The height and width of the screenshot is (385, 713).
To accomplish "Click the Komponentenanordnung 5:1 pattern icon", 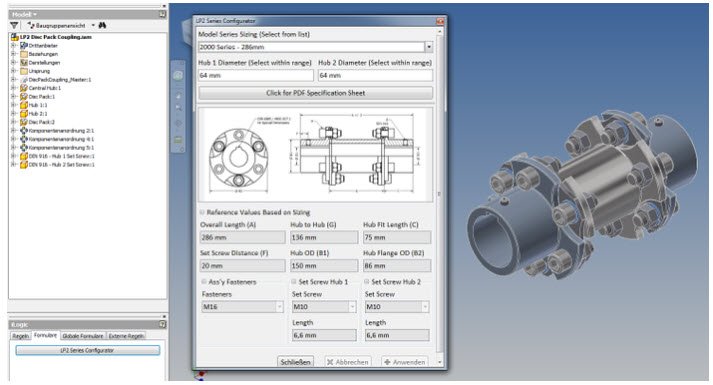I will coord(24,148).
